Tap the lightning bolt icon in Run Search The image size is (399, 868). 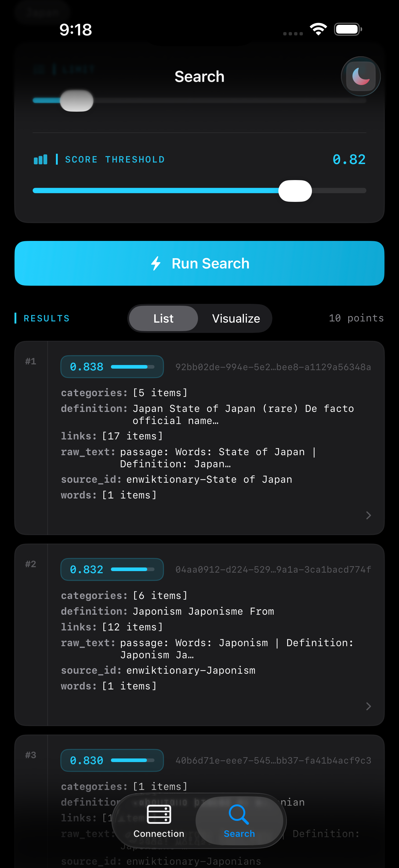coord(156,263)
